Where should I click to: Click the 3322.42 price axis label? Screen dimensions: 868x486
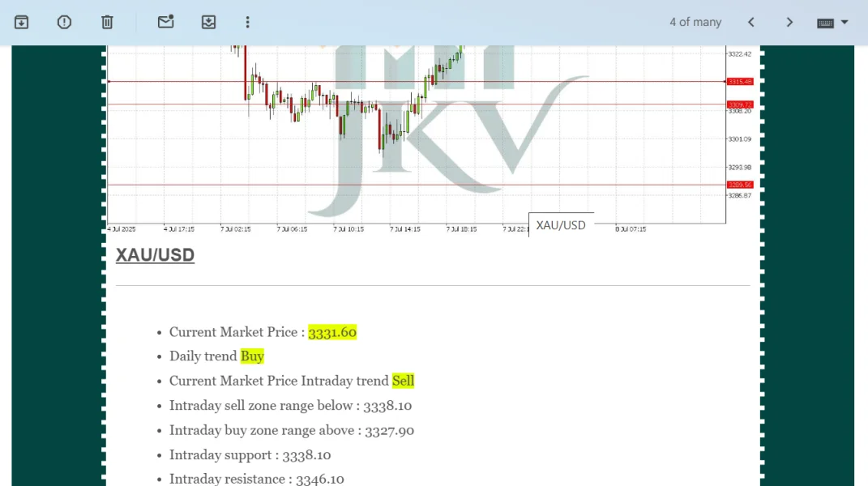coord(740,54)
